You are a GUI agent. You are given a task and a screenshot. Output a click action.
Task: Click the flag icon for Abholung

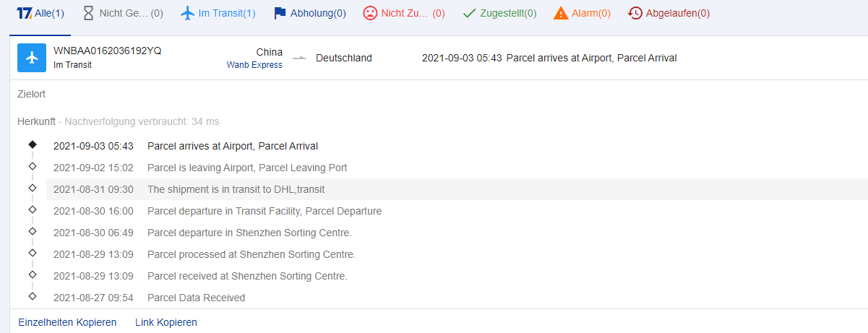[280, 13]
